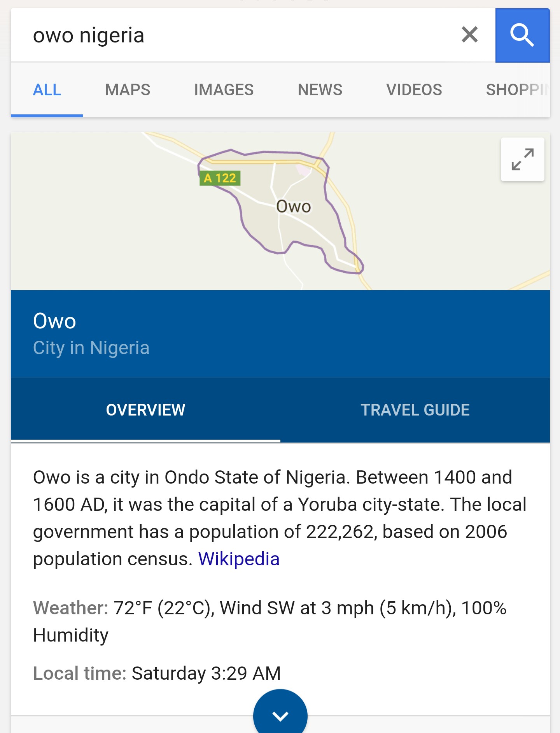Expand the map to full screen

(x=522, y=160)
